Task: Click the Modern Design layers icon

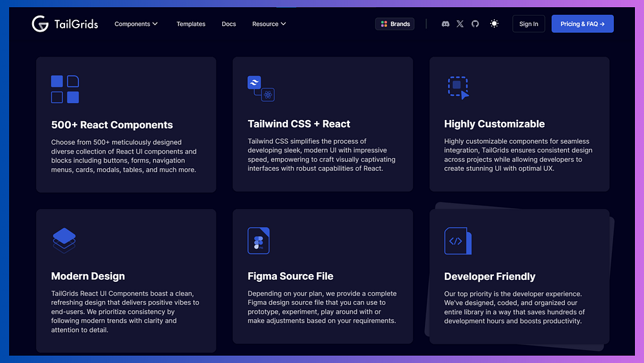Action: click(64, 240)
